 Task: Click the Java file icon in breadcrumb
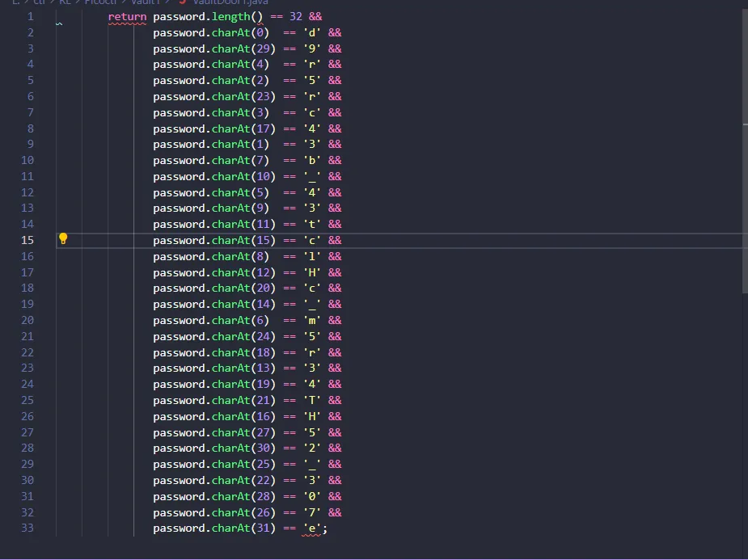point(183,2)
